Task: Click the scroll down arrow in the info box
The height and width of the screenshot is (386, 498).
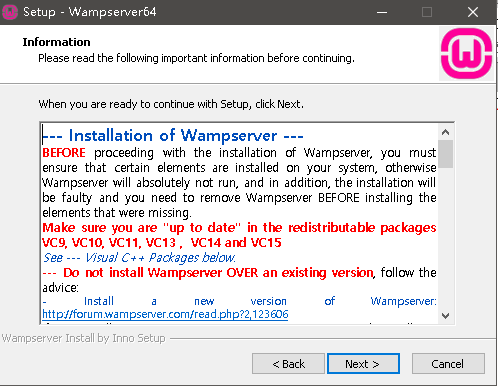Action: [445, 315]
